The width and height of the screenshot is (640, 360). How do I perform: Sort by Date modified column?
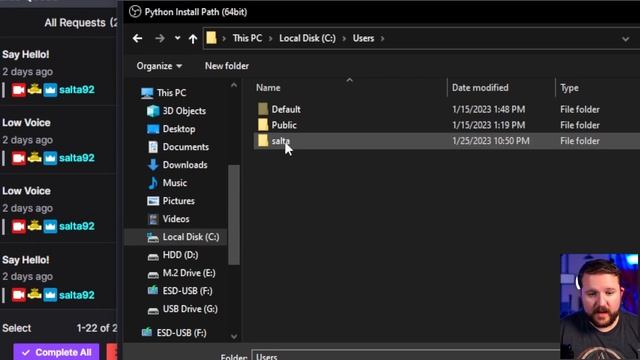480,88
